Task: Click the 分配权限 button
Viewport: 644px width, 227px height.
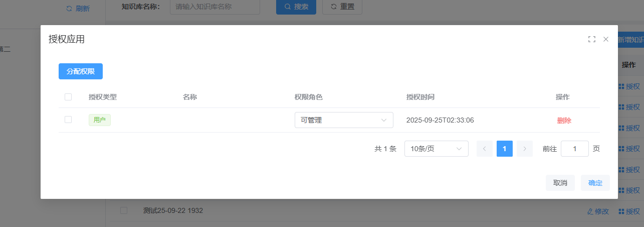Action: click(x=81, y=71)
